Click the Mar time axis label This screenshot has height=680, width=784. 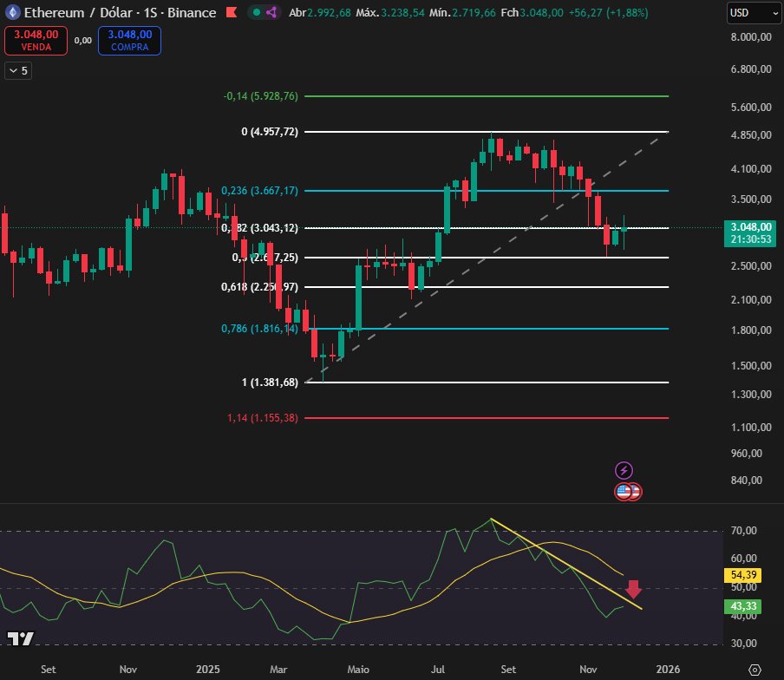(278, 669)
